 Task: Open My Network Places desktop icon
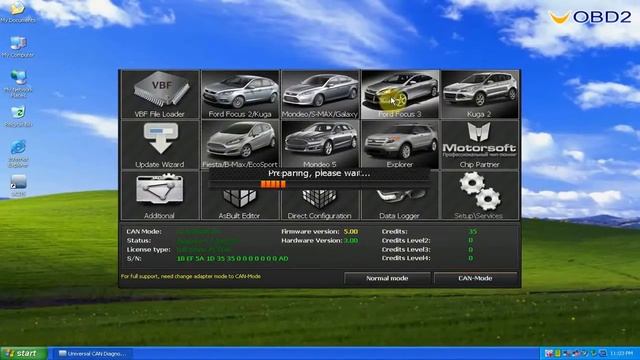pos(18,84)
